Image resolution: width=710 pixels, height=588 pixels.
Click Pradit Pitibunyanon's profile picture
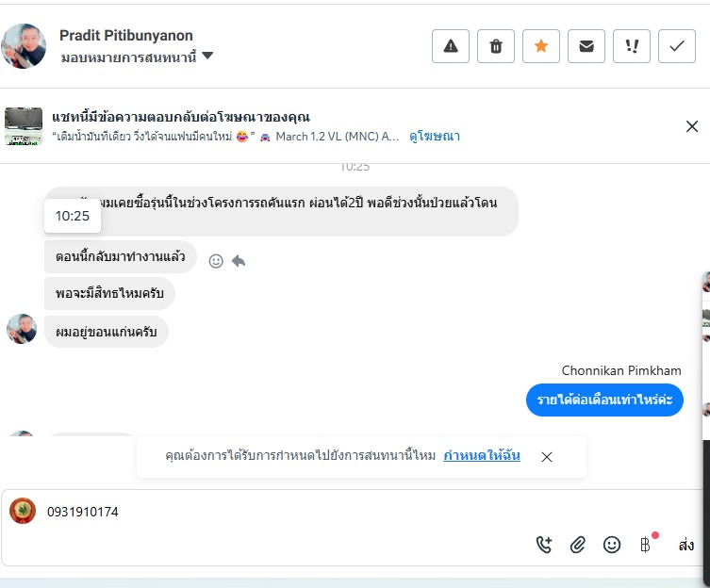pos(24,46)
